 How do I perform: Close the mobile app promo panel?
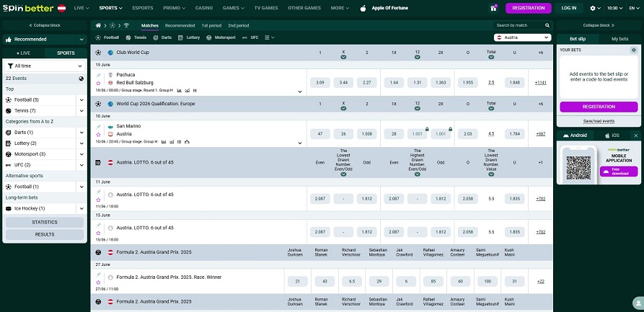coord(636,135)
